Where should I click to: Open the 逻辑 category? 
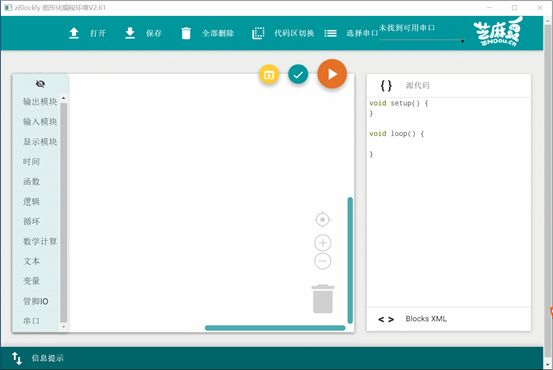(31, 202)
